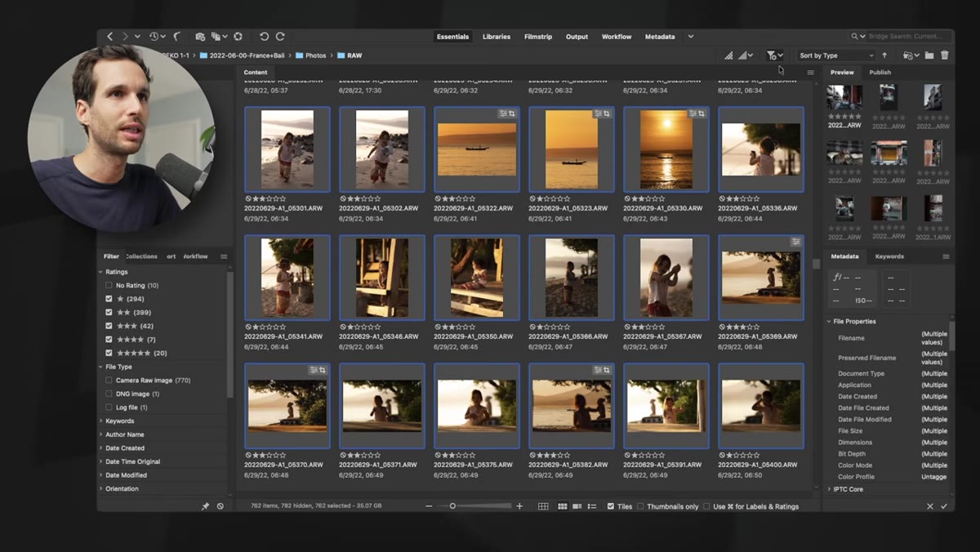Clear filter using the circle-slash icon
This screenshot has height=552, width=980.
tap(220, 506)
